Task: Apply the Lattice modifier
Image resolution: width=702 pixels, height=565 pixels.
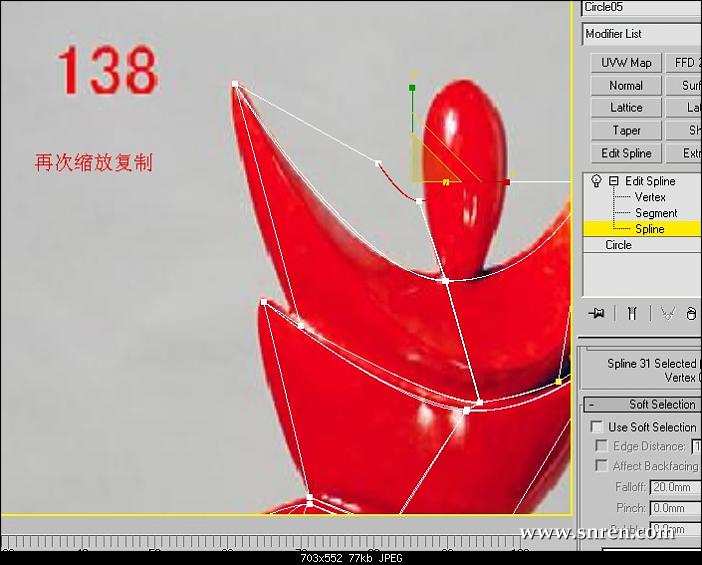Action: tap(626, 108)
